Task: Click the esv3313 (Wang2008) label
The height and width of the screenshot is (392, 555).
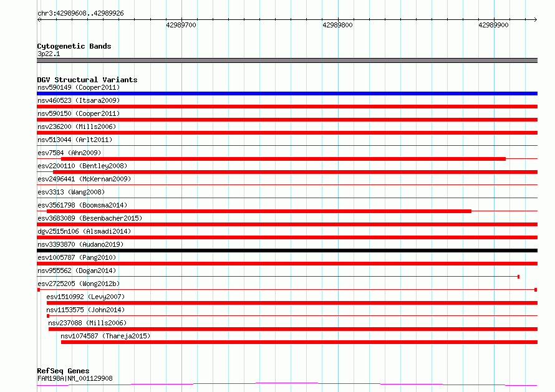Action: click(71, 192)
